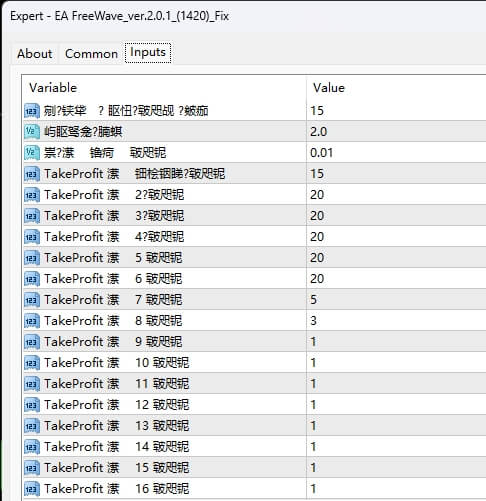The height and width of the screenshot is (501, 486).
Task: Click integer icon of TakeProfit row 2
Action: [32, 195]
